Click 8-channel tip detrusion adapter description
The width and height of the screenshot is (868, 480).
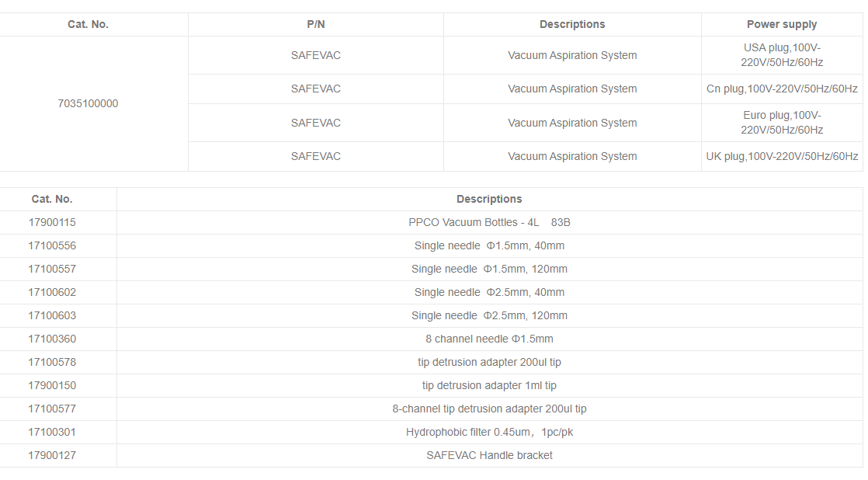(489, 409)
